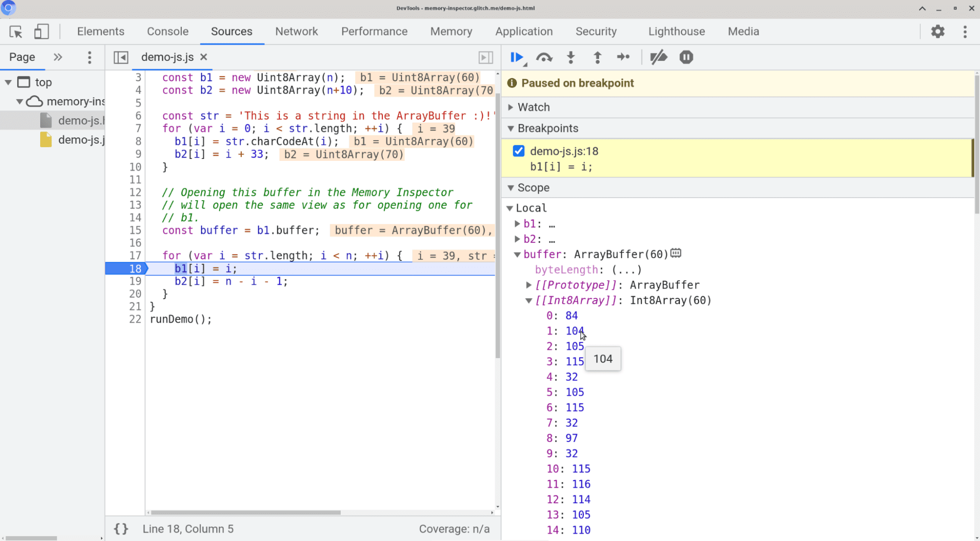Viewport: 980px width, 541px height.
Task: Toggle the breakpoint on demo-js.js:18
Action: pos(518,151)
